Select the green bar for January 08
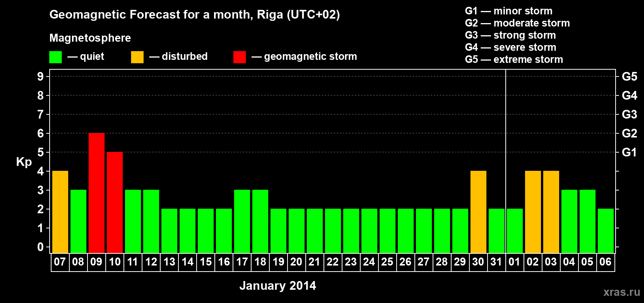The height and width of the screenshot is (303, 644). (x=78, y=221)
